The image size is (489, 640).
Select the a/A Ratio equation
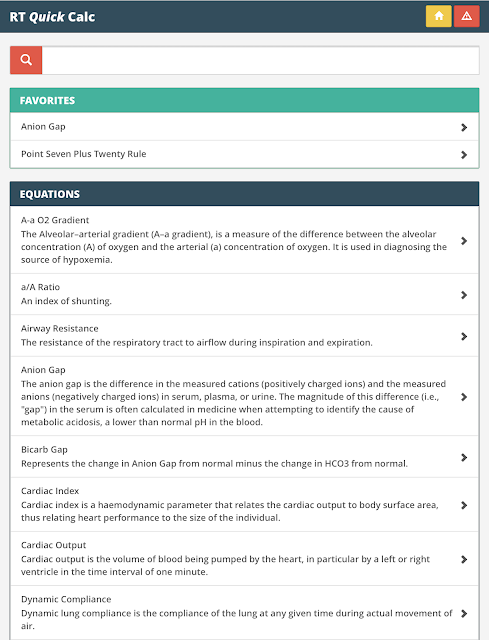[244, 294]
